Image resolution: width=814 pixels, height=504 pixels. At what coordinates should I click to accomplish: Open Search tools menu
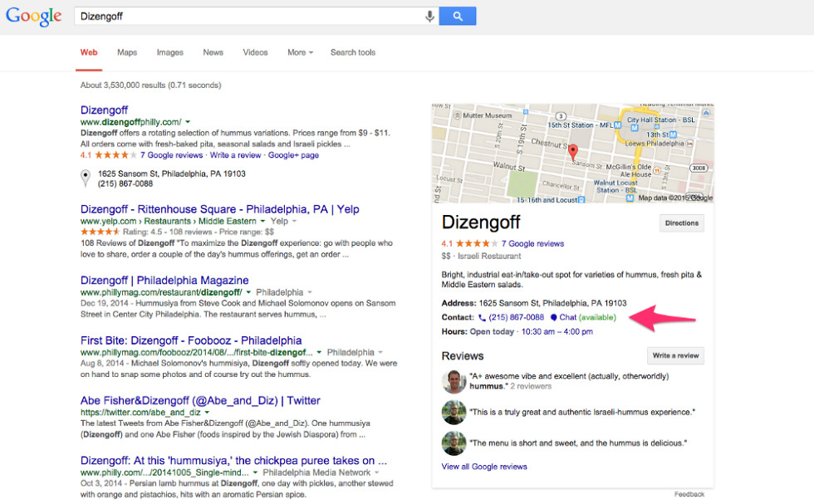click(353, 52)
